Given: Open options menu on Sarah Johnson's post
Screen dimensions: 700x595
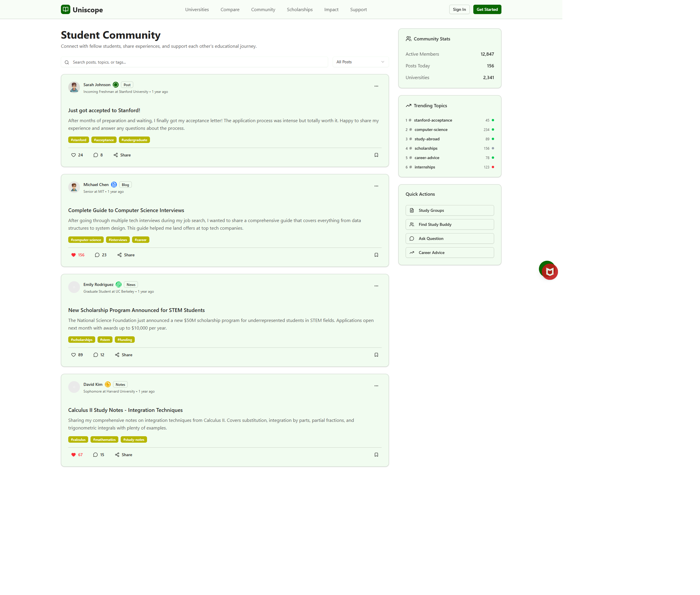Looking at the screenshot, I should coord(376,86).
